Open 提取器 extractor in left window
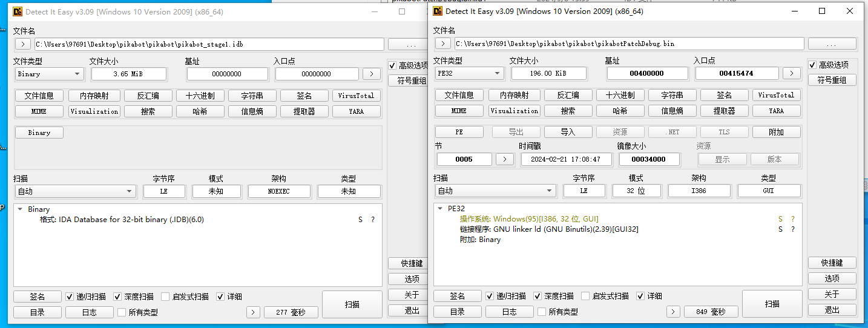Screen dimensions: 868x328 pos(304,111)
